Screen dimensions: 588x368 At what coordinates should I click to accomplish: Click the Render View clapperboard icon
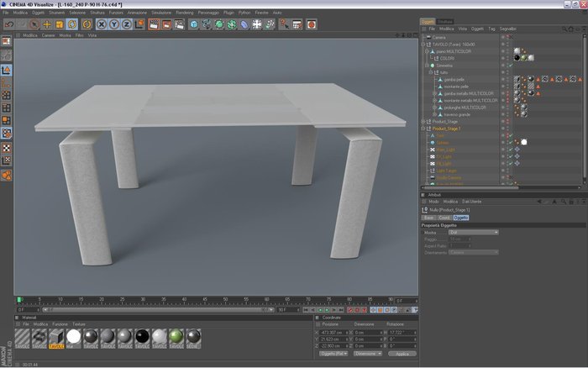pos(154,24)
